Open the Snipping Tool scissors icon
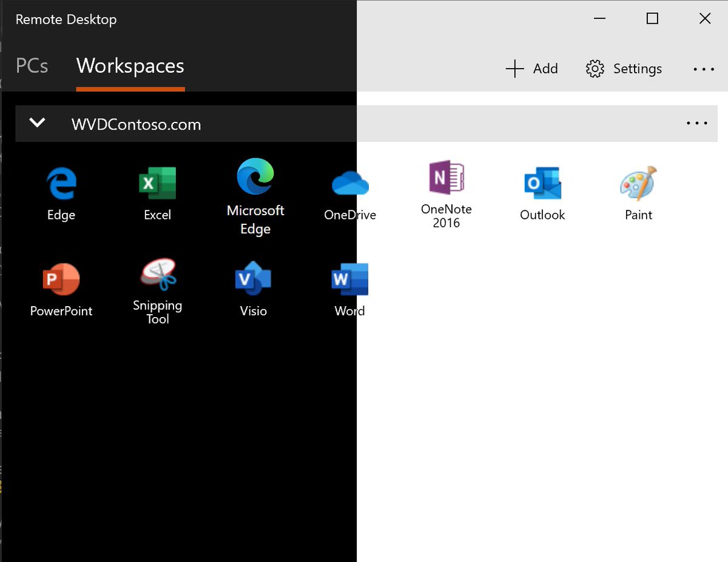 coord(158,273)
